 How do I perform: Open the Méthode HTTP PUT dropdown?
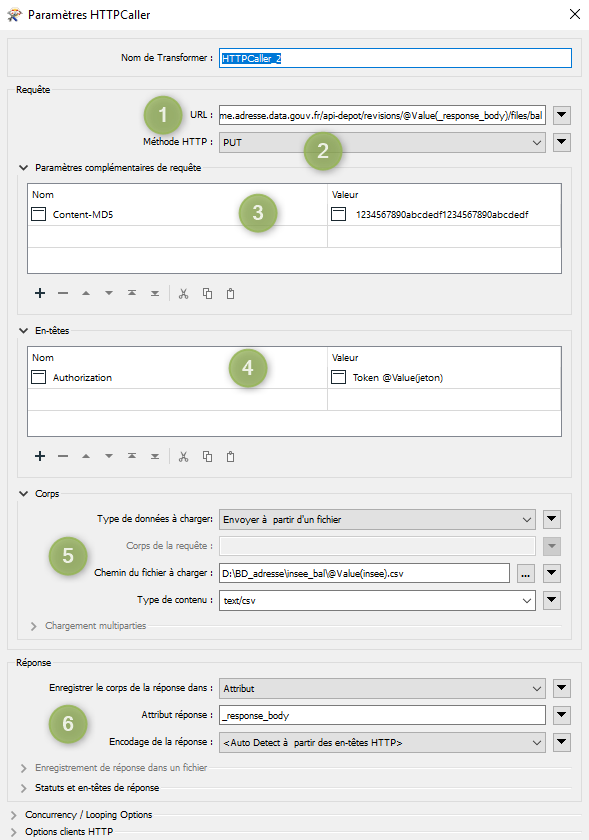pyautogui.click(x=382, y=142)
